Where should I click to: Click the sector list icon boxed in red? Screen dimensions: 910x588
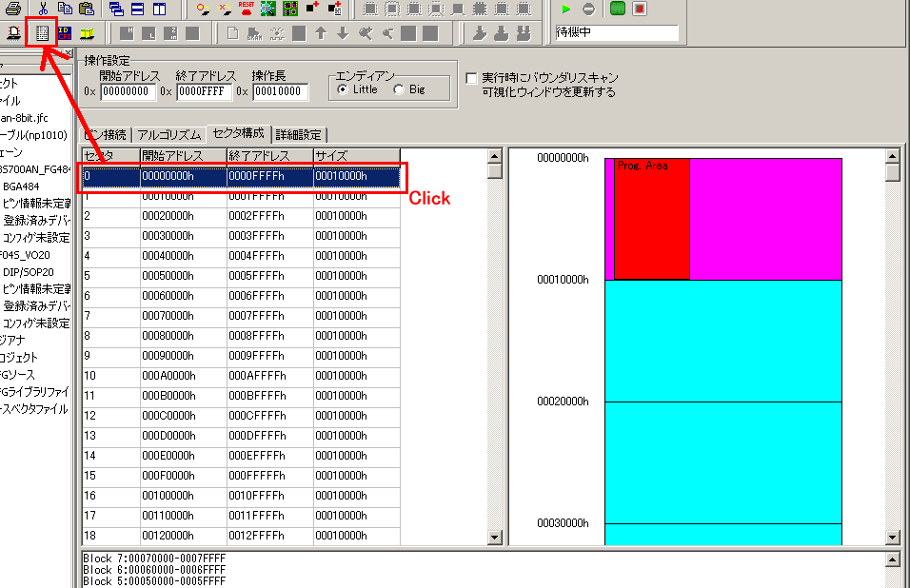42,33
